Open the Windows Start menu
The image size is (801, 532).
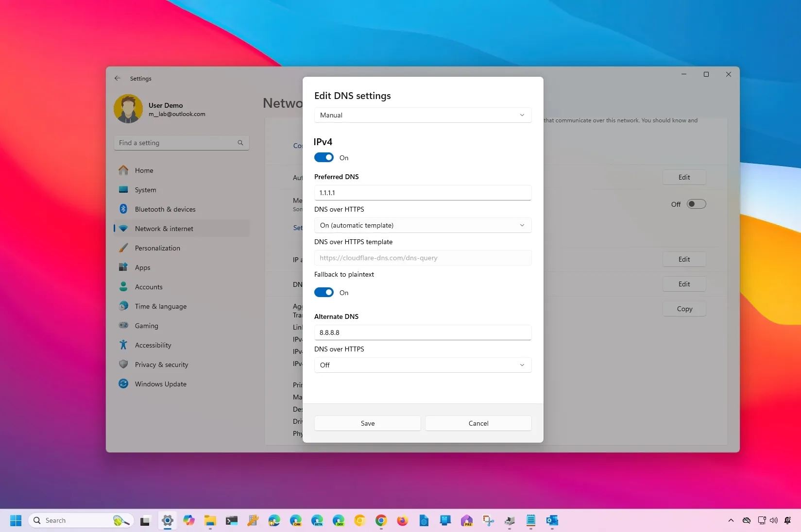[16, 520]
